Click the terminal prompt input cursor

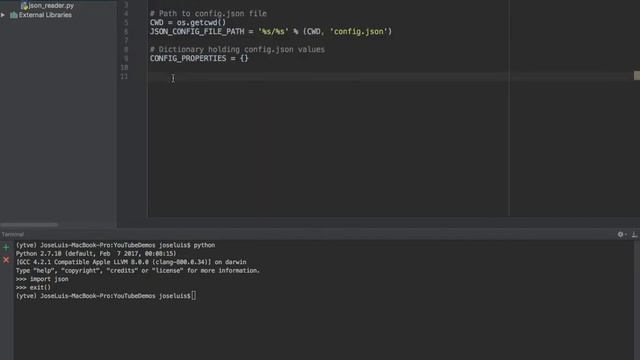pyautogui.click(x=193, y=296)
